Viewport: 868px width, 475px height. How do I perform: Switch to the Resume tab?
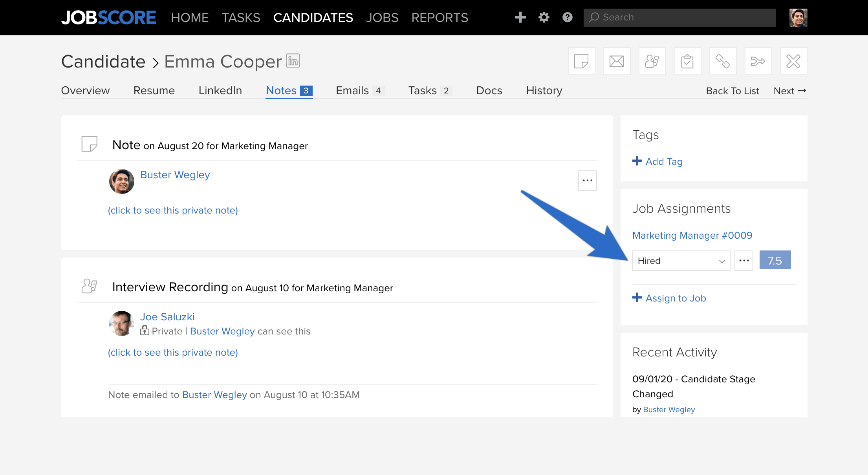pos(154,91)
